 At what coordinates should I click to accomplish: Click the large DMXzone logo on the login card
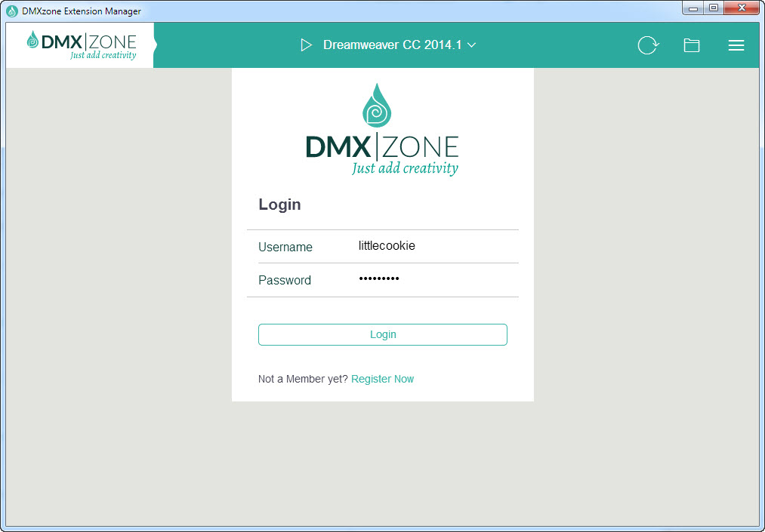(382, 130)
